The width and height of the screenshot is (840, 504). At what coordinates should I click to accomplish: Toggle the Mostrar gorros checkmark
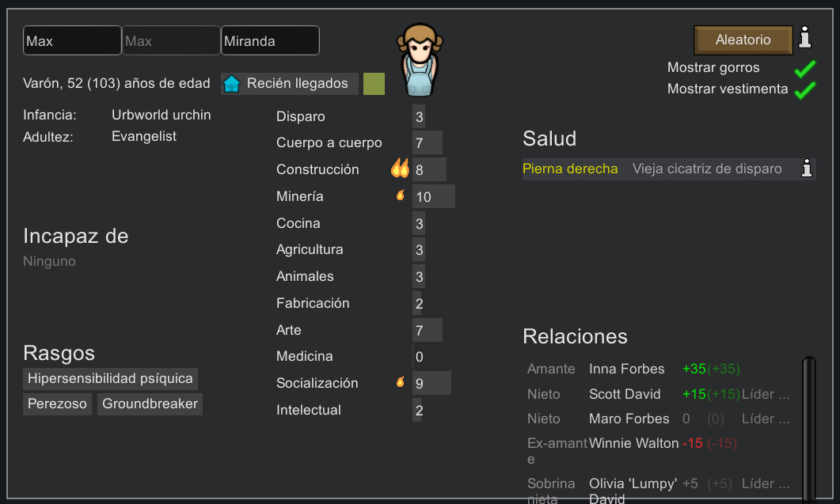pyautogui.click(x=805, y=68)
